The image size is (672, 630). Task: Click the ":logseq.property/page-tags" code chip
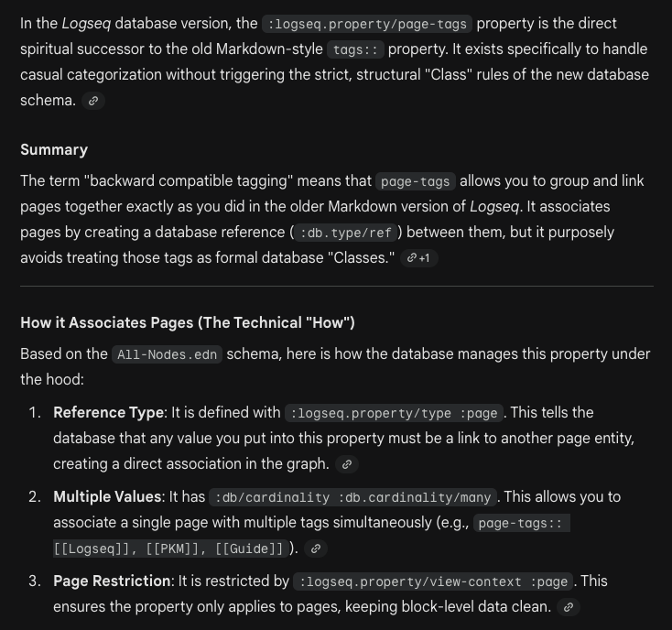click(x=366, y=24)
